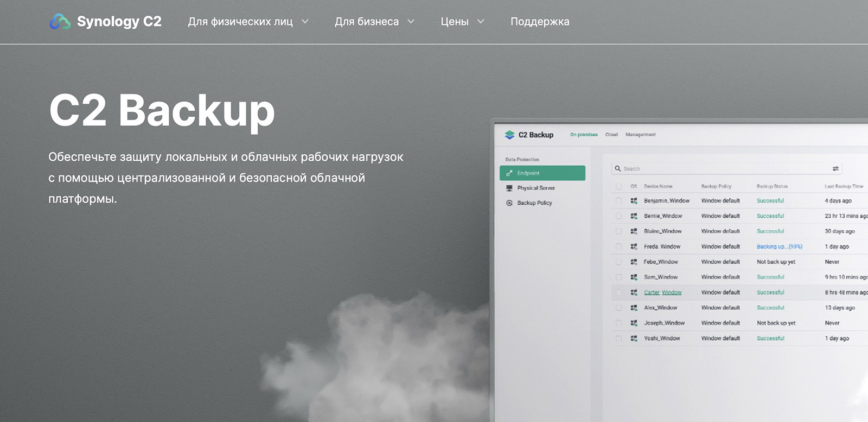Check the Febe_Window row checkbox

[618, 262]
